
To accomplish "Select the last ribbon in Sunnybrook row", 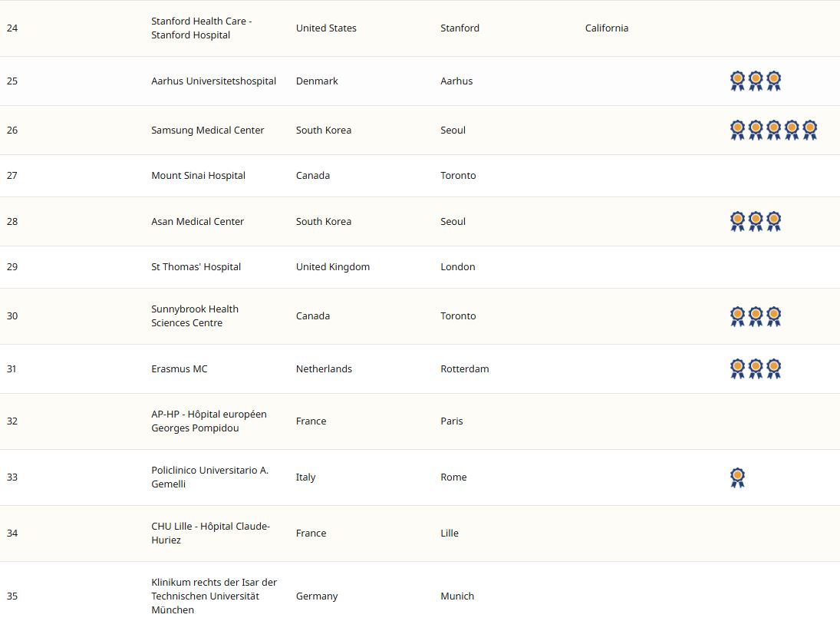I will point(773,316).
